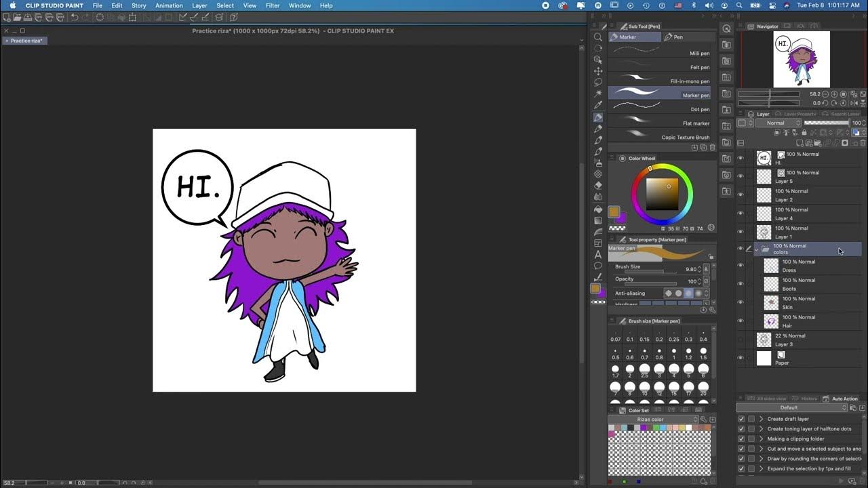868x488 pixels.
Task: Open the Default auto action set dropdown
Action: pos(792,407)
